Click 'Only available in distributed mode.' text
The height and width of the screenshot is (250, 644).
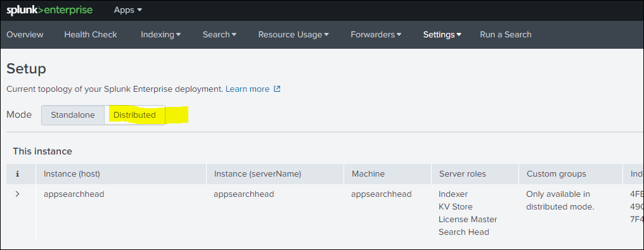560,201
